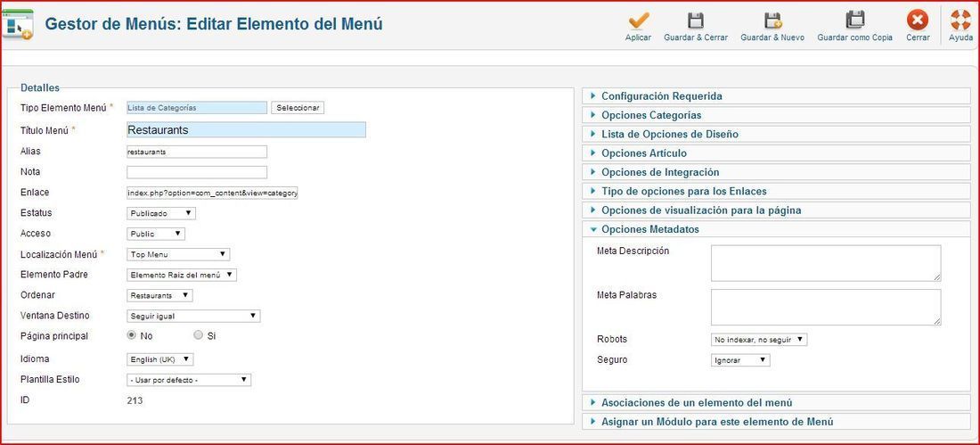980x445 pixels.
Task: Click the red Cerrar icon
Action: (x=918, y=21)
